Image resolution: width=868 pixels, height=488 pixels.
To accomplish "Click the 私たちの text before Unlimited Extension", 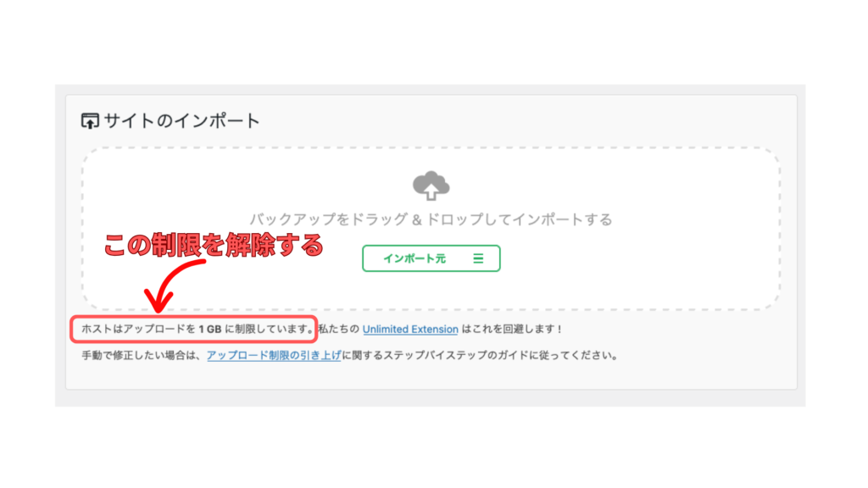I will 339,330.
